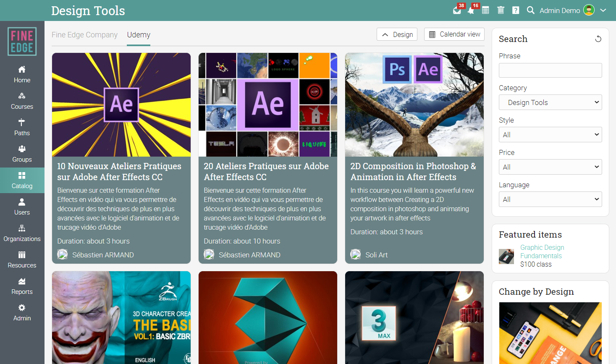
Task: Open the help question mark icon
Action: [516, 10]
